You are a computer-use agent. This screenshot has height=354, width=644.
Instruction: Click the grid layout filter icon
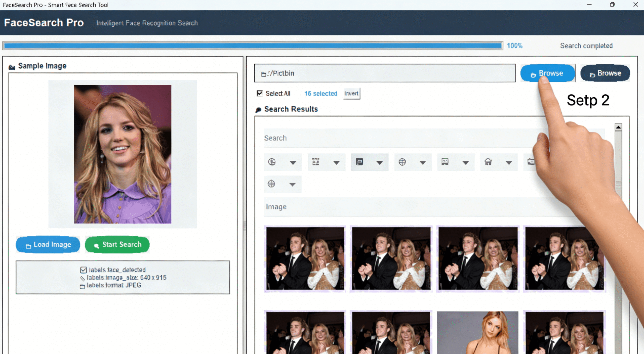coord(315,162)
